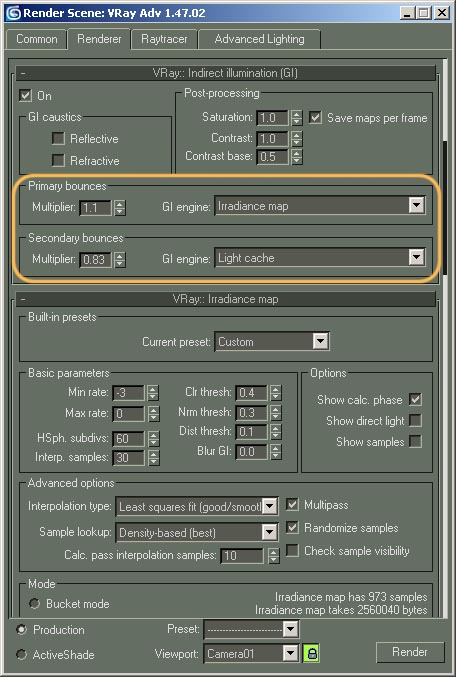
Task: Click the 3ds Max application icon in title bar
Action: click(x=13, y=13)
